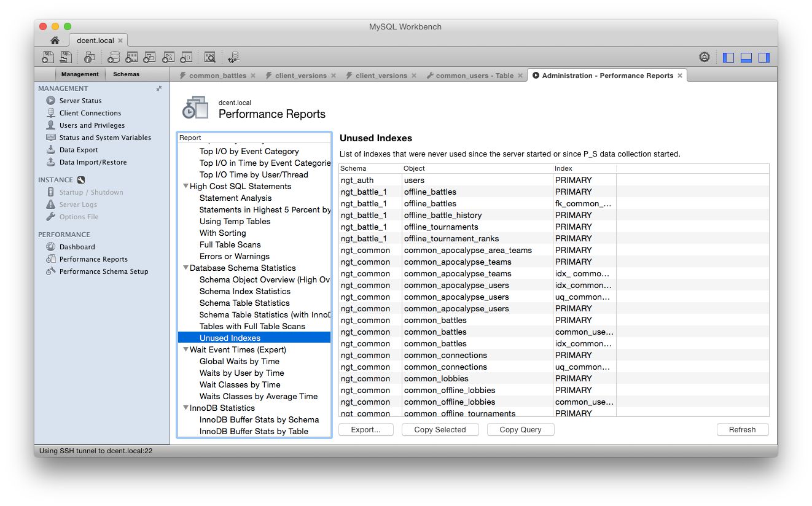Select the ngt_auth users row
The width and height of the screenshot is (812, 506).
click(553, 180)
